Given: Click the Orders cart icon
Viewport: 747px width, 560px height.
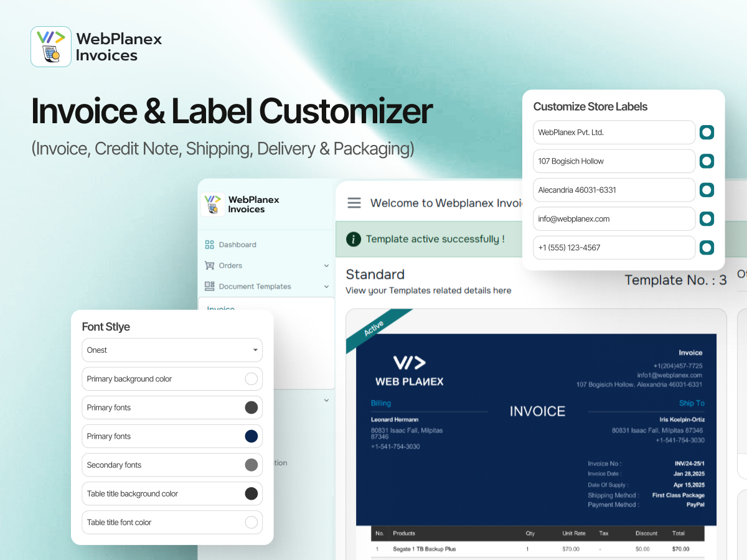Looking at the screenshot, I should [x=209, y=266].
